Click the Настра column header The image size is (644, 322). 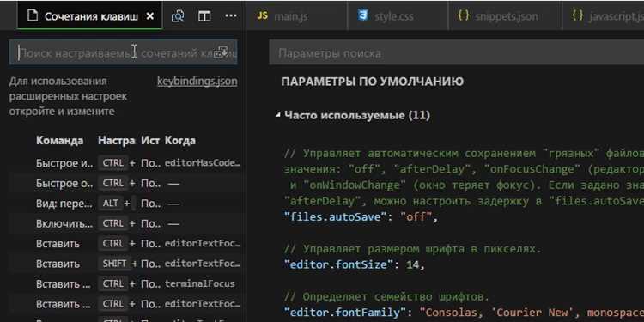click(x=116, y=141)
